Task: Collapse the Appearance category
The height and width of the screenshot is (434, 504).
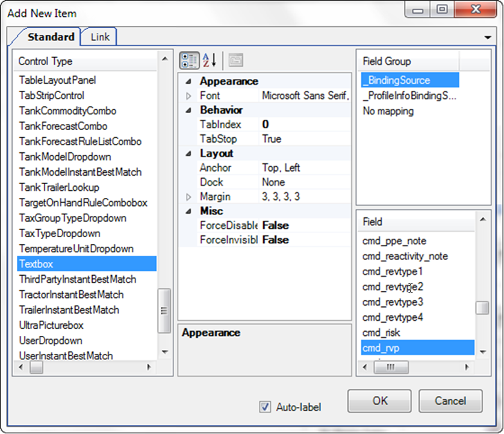Action: (x=188, y=82)
